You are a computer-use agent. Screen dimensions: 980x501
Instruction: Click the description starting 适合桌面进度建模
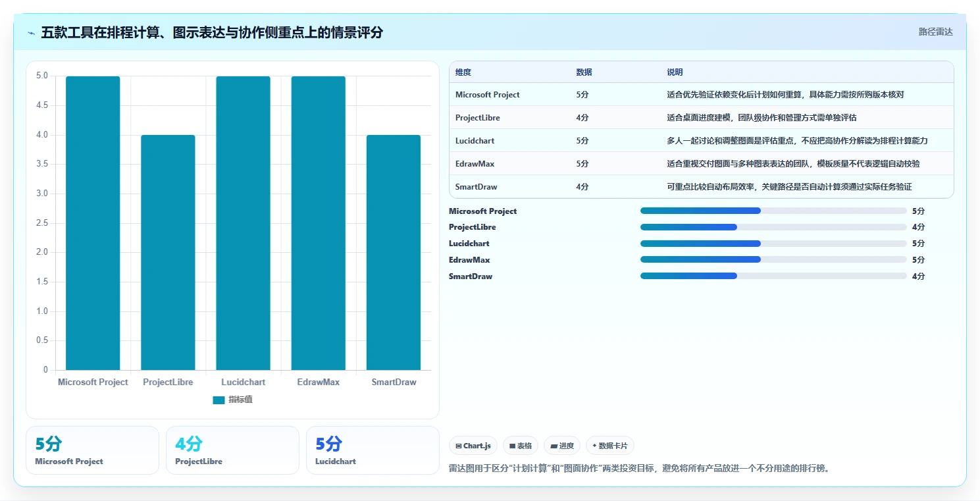(761, 118)
